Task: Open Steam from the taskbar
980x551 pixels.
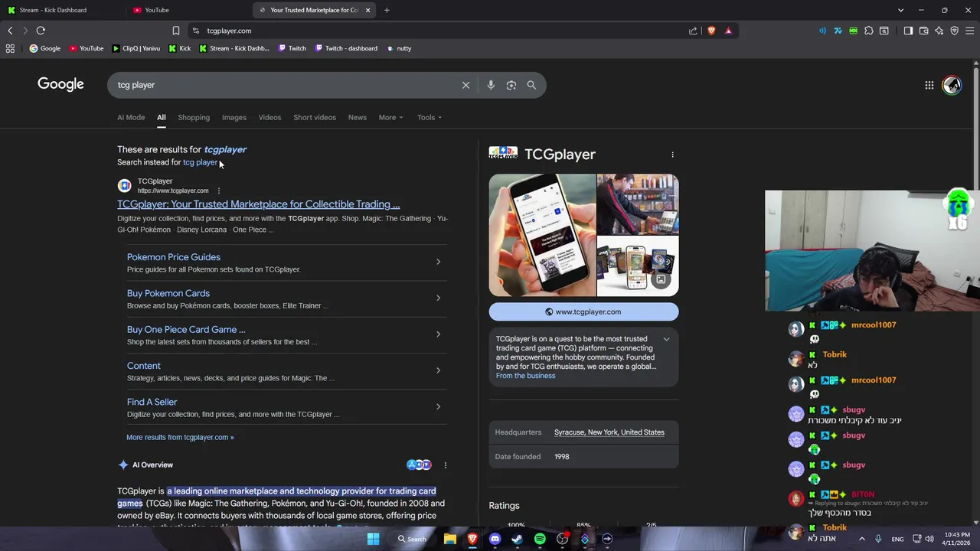Action: (x=517, y=539)
